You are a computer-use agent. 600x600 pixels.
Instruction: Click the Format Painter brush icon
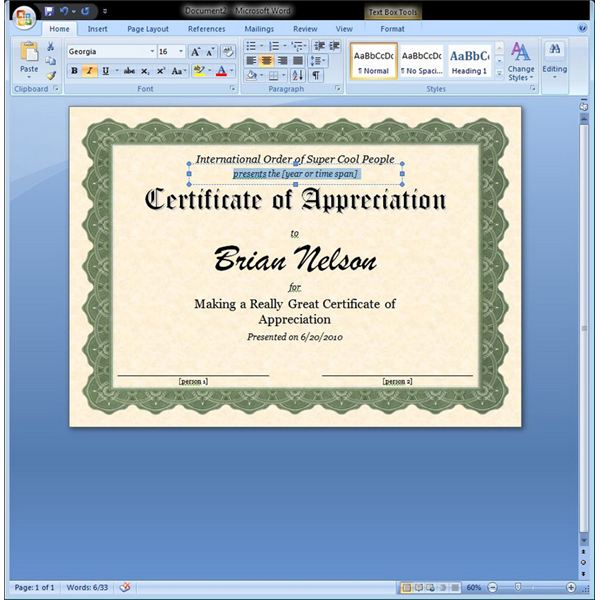50,75
